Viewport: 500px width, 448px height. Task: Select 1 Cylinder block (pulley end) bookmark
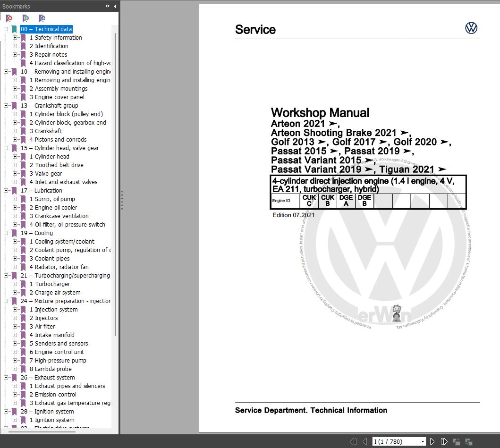click(66, 114)
